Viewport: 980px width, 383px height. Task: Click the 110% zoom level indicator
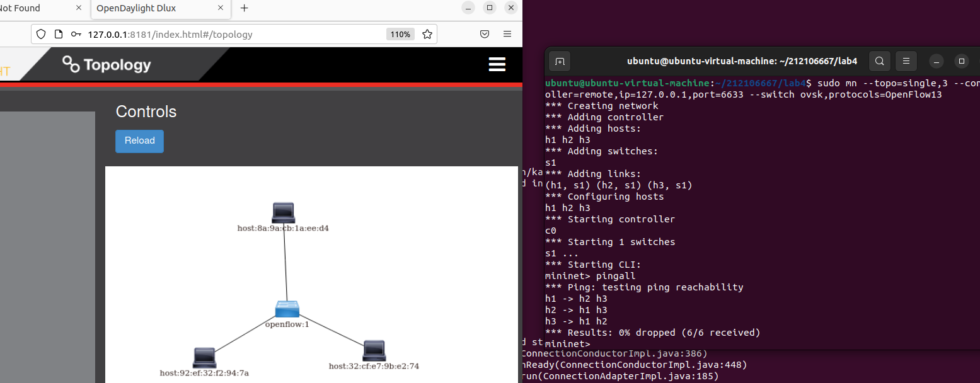click(400, 34)
